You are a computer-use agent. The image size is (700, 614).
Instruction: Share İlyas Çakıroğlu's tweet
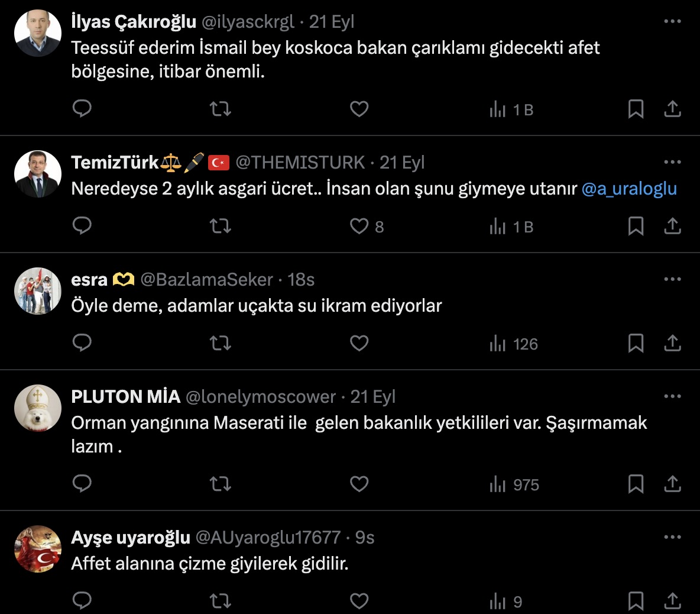[673, 109]
